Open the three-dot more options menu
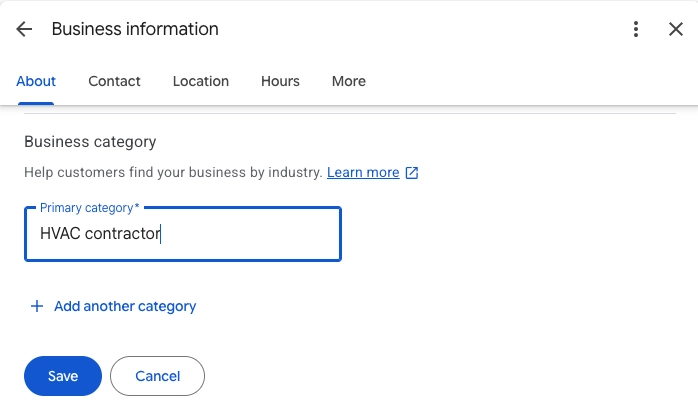Screen dimensions: 698x420 click(x=636, y=29)
